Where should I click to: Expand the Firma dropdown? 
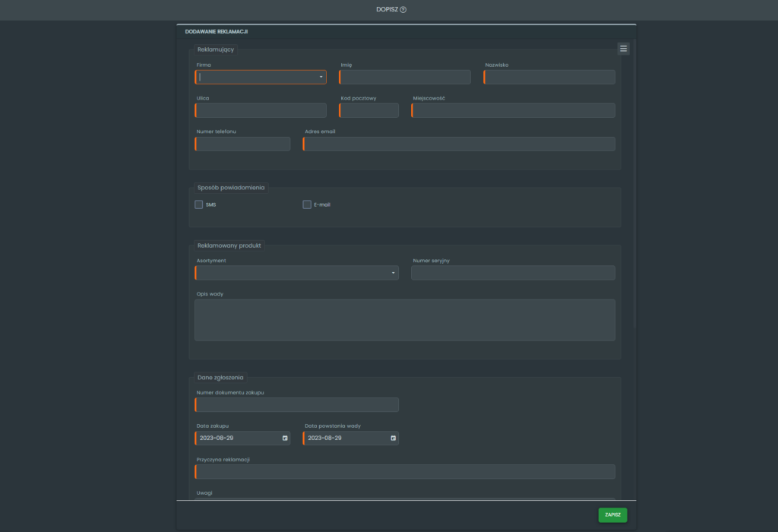[x=321, y=77]
